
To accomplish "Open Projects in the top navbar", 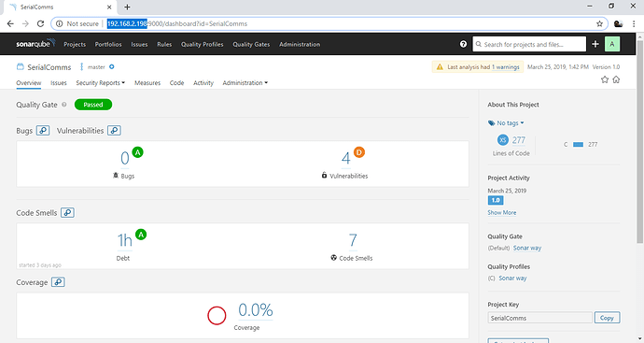I will (x=75, y=44).
